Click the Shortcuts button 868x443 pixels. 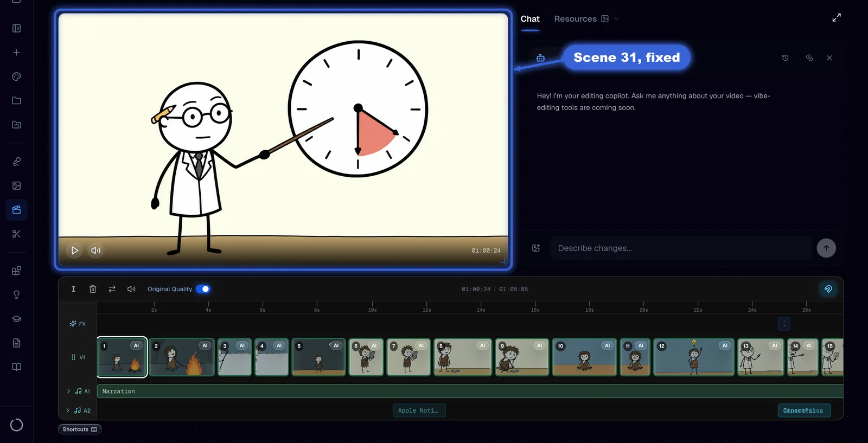click(x=80, y=429)
